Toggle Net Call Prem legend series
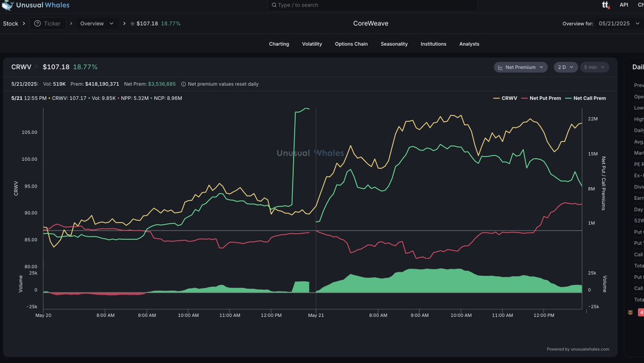 [585, 98]
